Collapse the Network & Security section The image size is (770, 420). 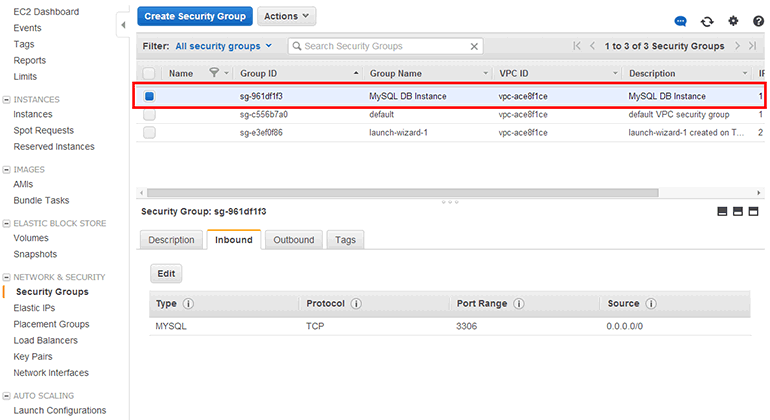click(7, 276)
